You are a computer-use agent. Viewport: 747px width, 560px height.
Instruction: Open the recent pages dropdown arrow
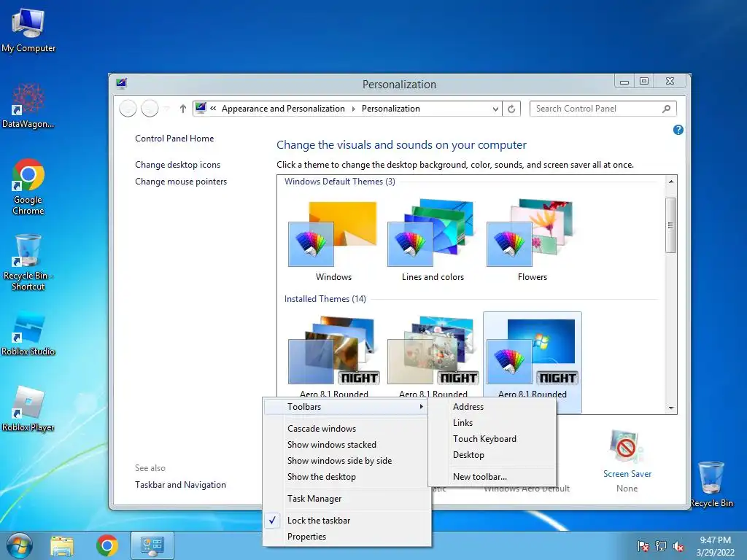pyautogui.click(x=166, y=109)
